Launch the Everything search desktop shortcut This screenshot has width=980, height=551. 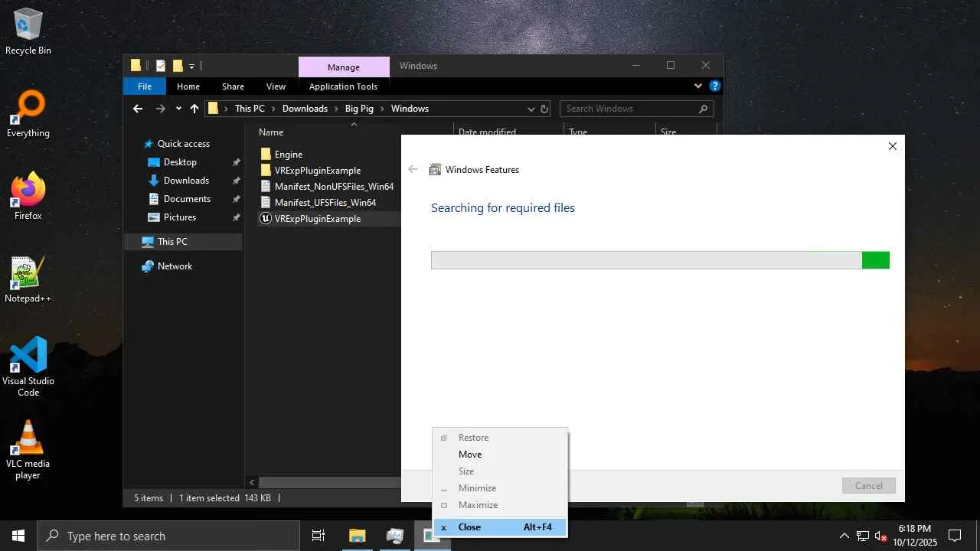pos(28,115)
